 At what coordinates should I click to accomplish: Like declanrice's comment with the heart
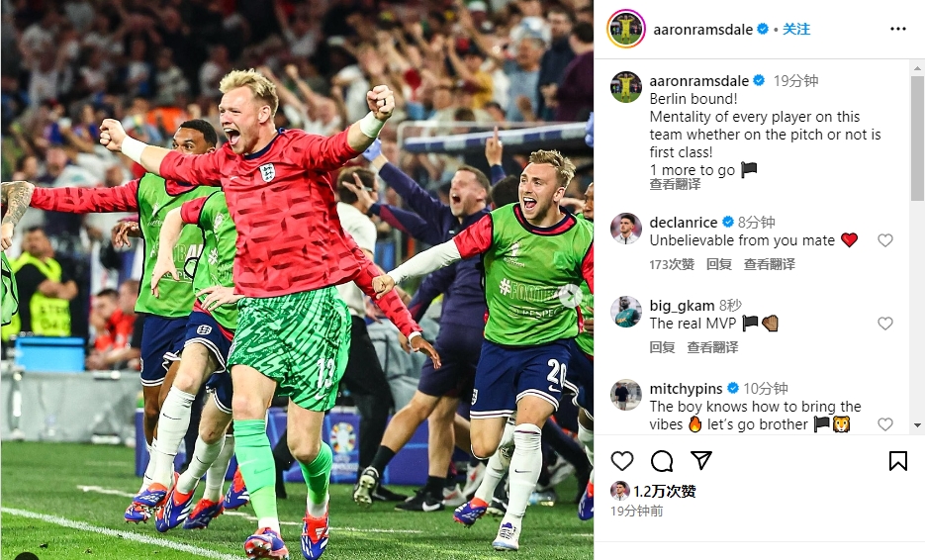pos(884,240)
